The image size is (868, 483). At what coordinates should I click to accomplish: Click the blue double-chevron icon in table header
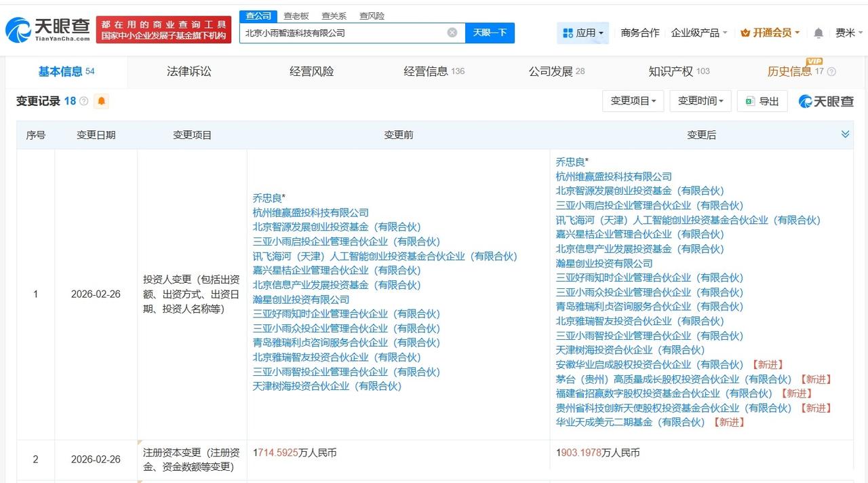845,134
